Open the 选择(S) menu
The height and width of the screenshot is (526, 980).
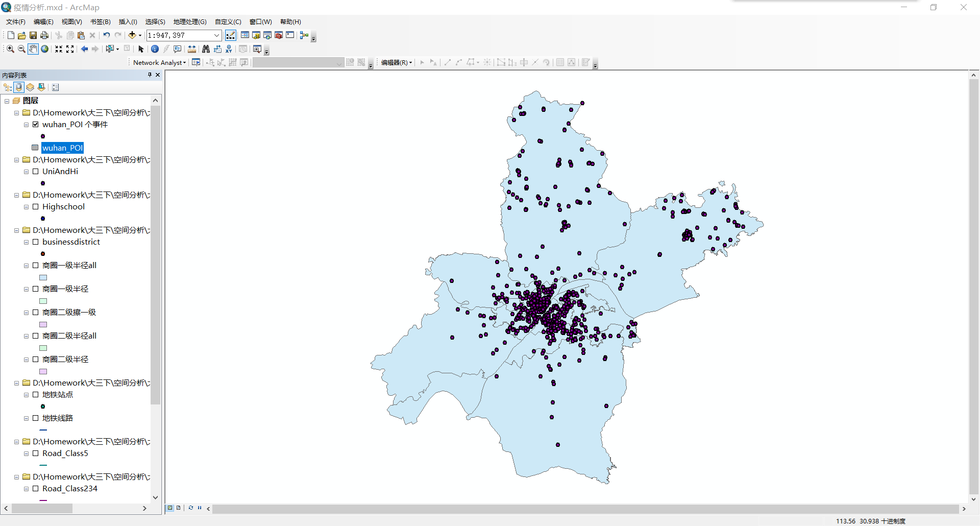[155, 21]
